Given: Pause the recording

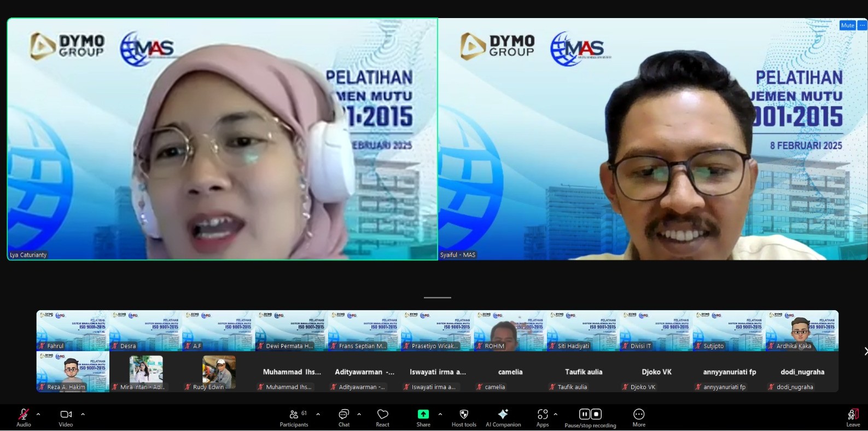Looking at the screenshot, I should tap(584, 414).
